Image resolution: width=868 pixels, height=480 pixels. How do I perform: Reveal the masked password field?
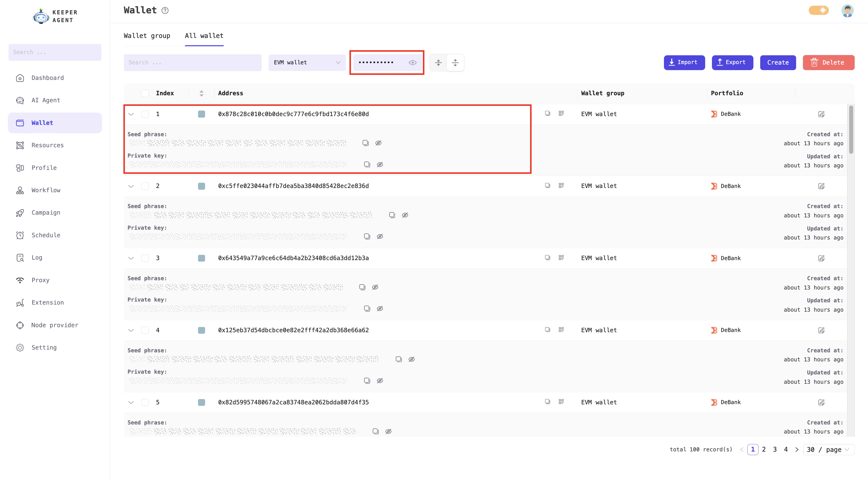412,63
